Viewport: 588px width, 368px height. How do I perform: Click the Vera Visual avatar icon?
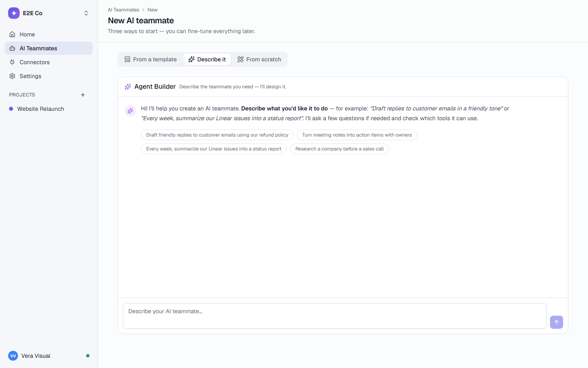13,356
